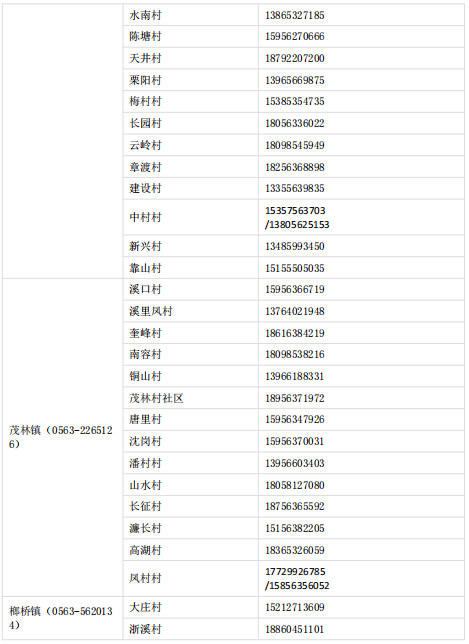Click the 茂林村社区 community cell
The image size is (469, 644).
coord(191,398)
